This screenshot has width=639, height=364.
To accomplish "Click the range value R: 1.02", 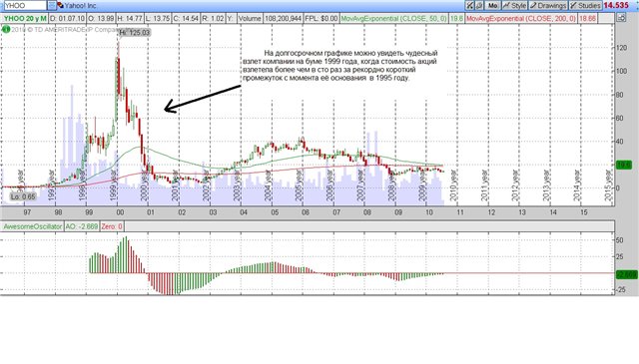I will 213,18.
